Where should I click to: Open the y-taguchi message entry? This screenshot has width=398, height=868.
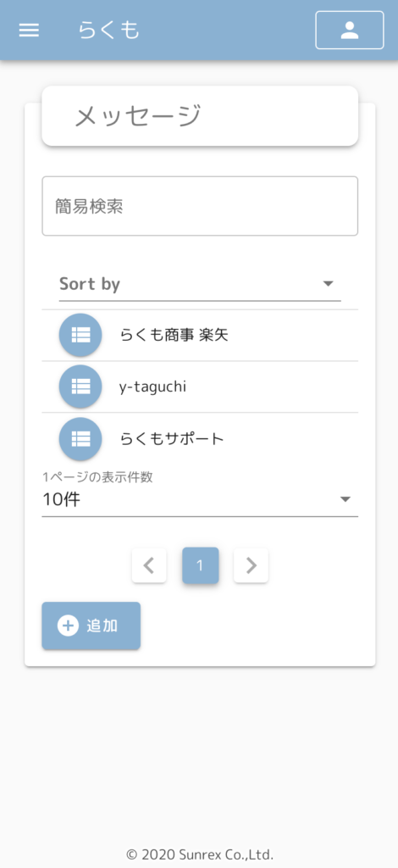click(x=200, y=387)
